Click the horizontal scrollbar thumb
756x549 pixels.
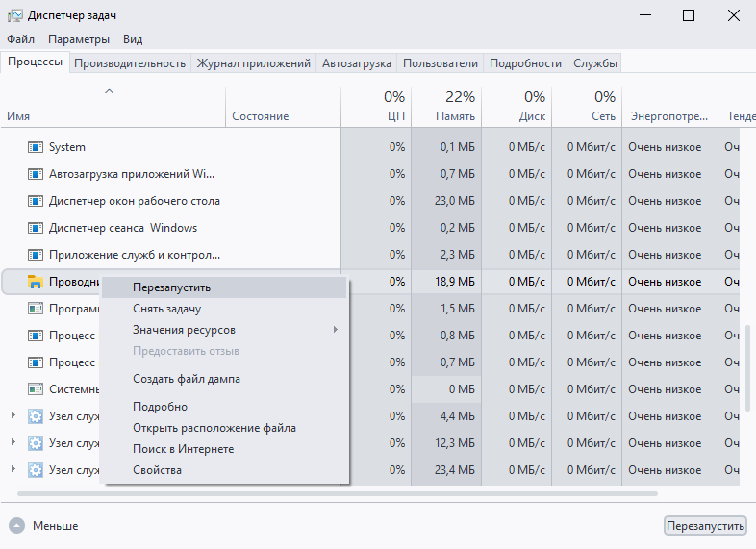(338, 494)
